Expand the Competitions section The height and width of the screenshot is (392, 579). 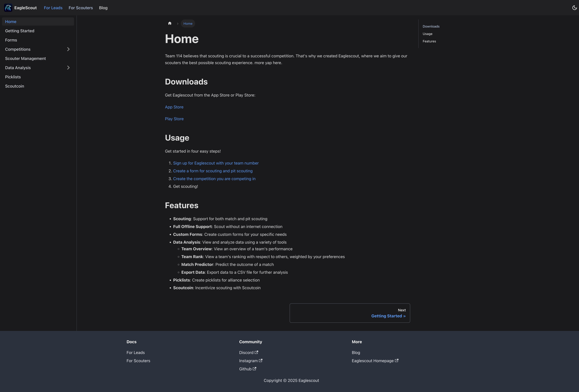coord(68,49)
